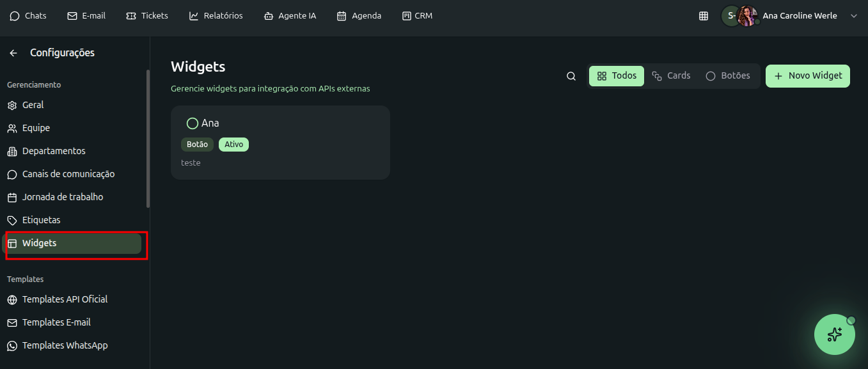Filter widgets by Botões
This screenshot has width=868, height=369.
(x=728, y=76)
